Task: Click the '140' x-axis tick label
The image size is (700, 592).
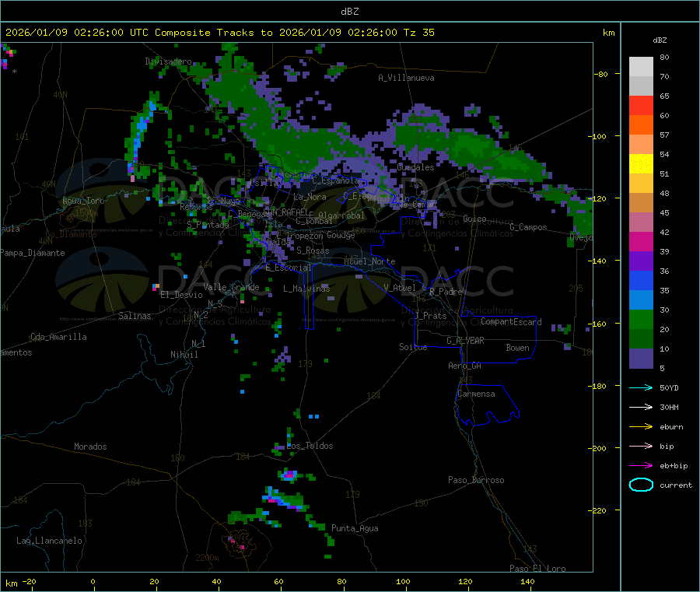Action: [527, 581]
